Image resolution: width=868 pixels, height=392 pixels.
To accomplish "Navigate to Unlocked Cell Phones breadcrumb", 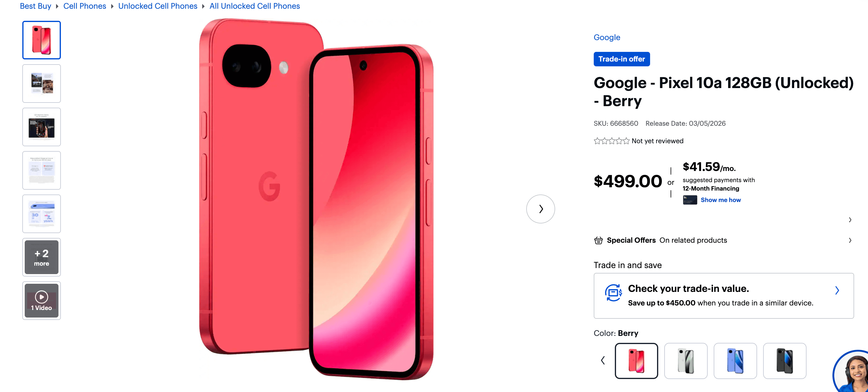I will point(158,6).
